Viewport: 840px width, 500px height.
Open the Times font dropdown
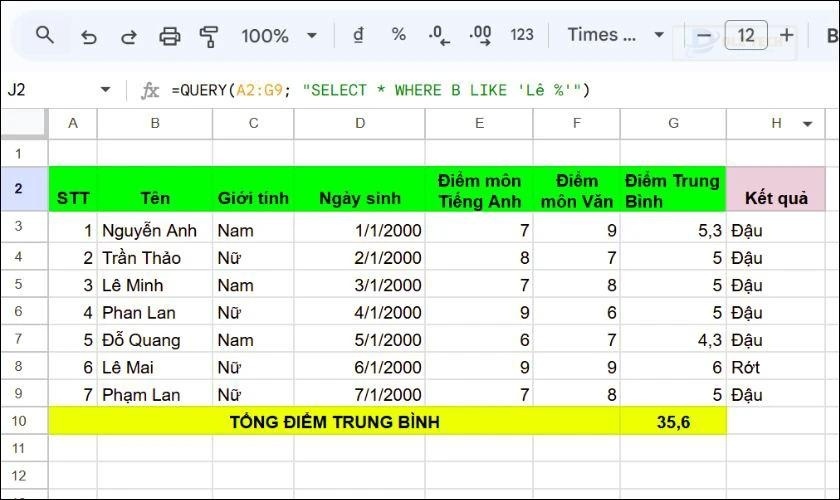(x=616, y=35)
